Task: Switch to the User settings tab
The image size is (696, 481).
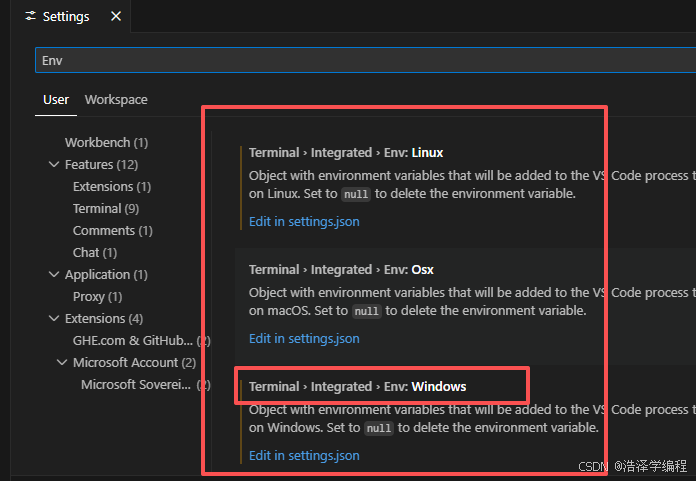Action: pyautogui.click(x=56, y=100)
